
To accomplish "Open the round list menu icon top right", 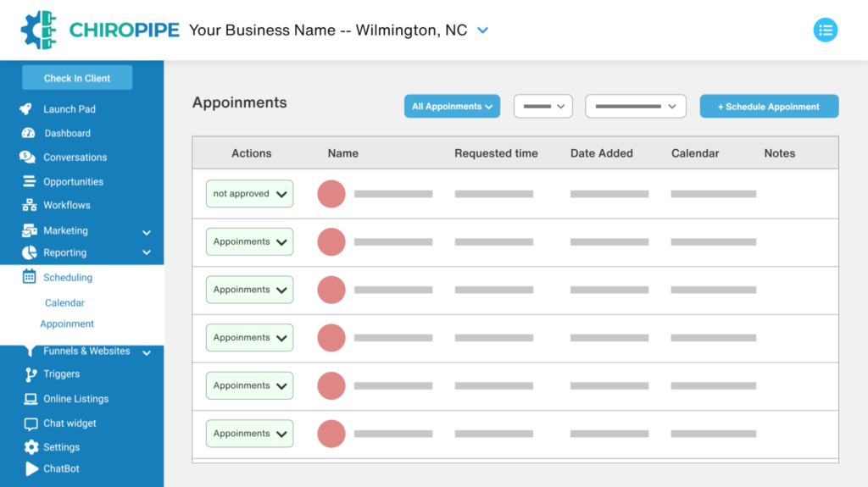I will pyautogui.click(x=825, y=30).
